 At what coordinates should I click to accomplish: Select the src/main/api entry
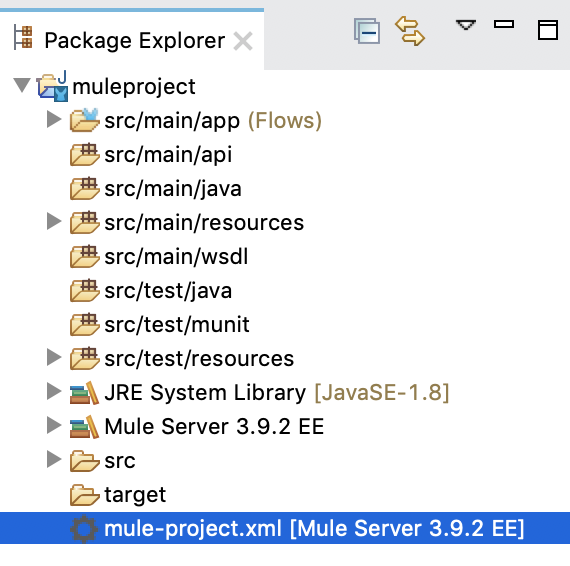point(168,154)
